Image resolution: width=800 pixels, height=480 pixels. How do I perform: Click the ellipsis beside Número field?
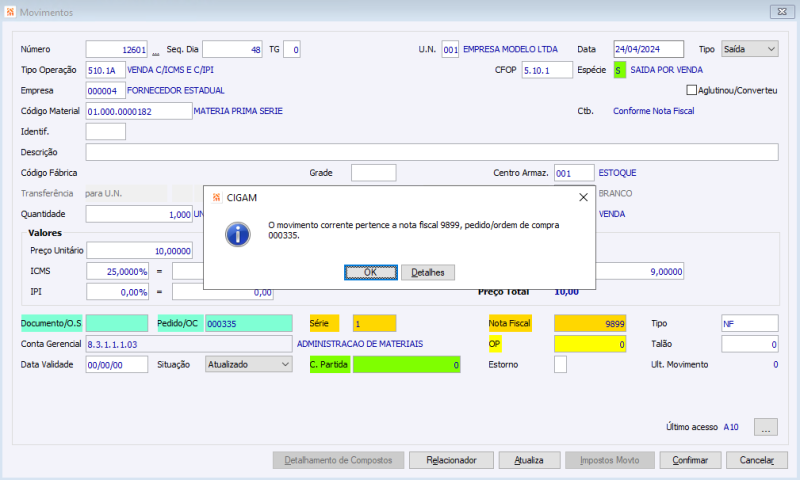(x=156, y=51)
